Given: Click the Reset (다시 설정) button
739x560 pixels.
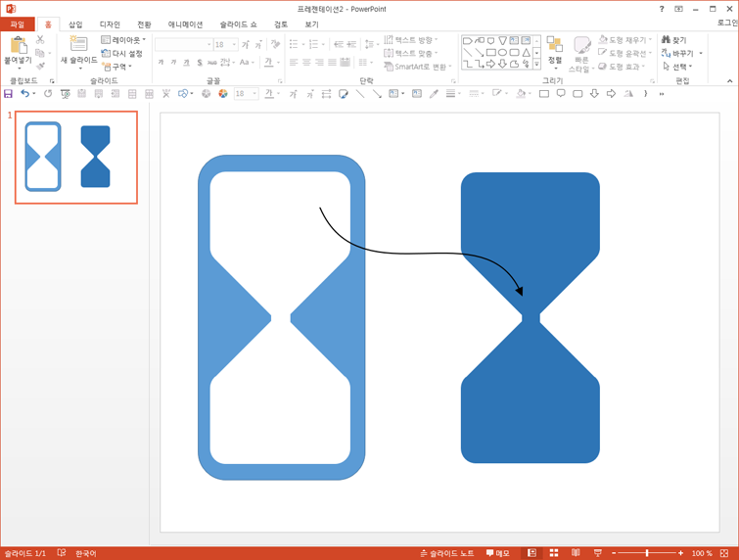Looking at the screenshot, I should point(121,53).
